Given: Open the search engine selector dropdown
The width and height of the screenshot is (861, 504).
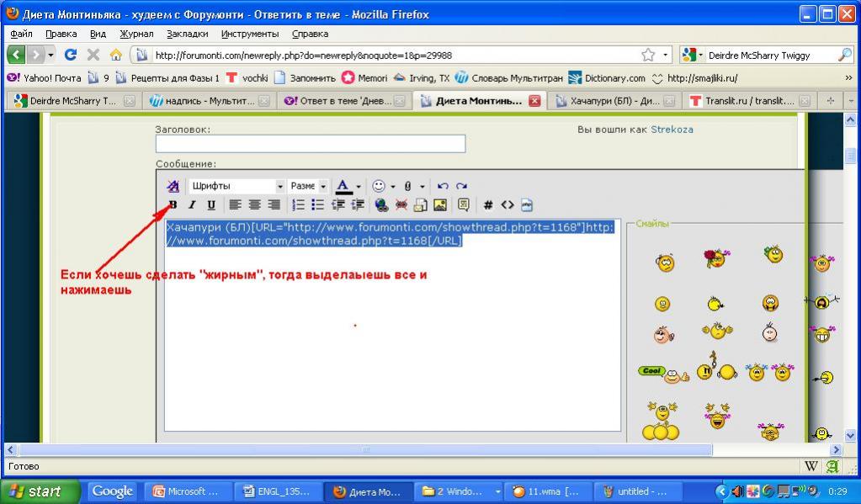Looking at the screenshot, I should [x=692, y=55].
